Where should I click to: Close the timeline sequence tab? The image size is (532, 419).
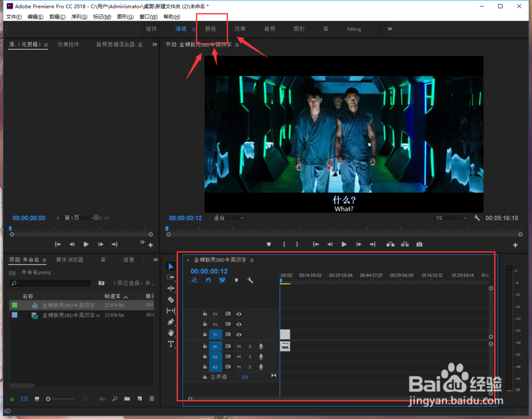point(188,261)
